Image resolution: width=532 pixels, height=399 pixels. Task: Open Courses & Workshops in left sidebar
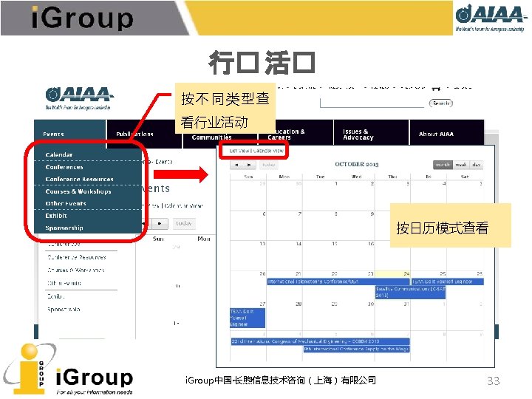pos(75,270)
